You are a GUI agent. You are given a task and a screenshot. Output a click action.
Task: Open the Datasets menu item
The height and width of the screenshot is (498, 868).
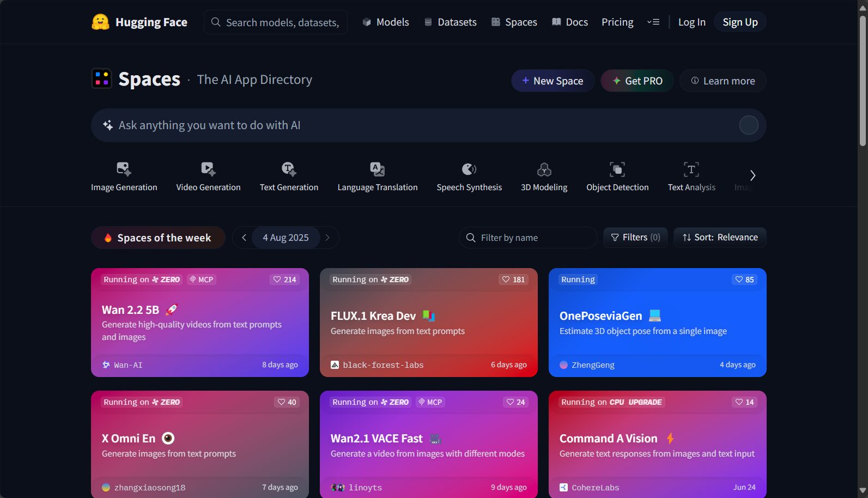point(451,22)
